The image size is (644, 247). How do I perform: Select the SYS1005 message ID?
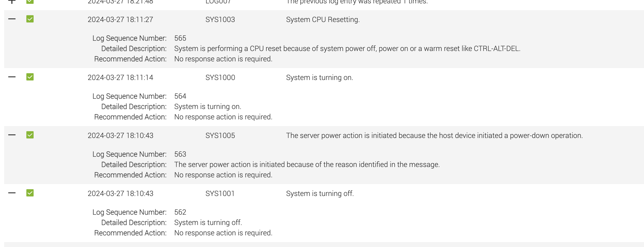(x=220, y=135)
